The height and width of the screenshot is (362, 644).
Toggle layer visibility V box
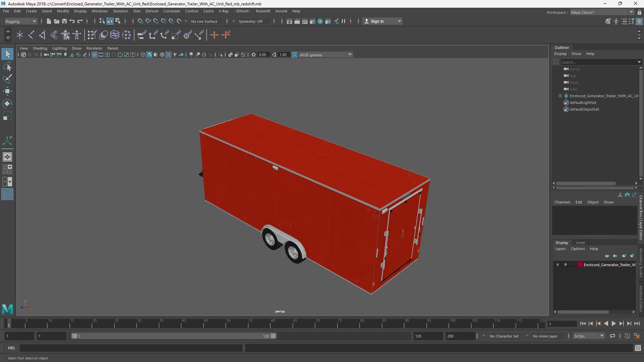click(557, 265)
